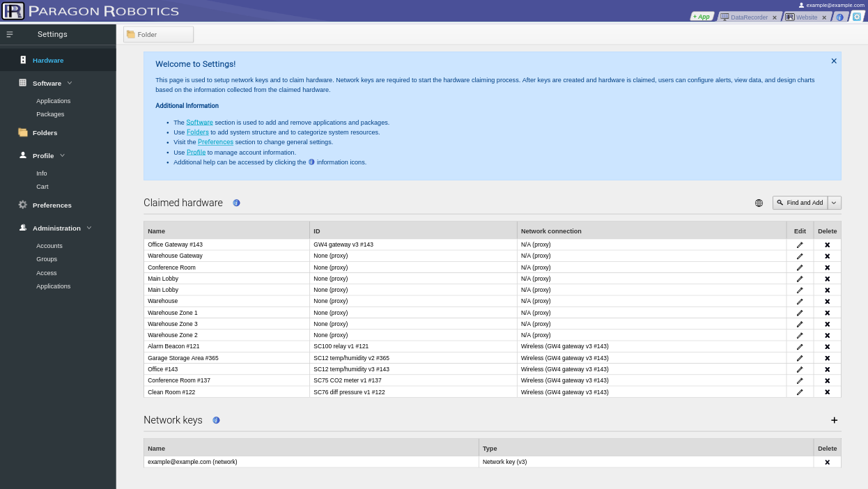Edit the Conference Room proxy row

pyautogui.click(x=800, y=267)
